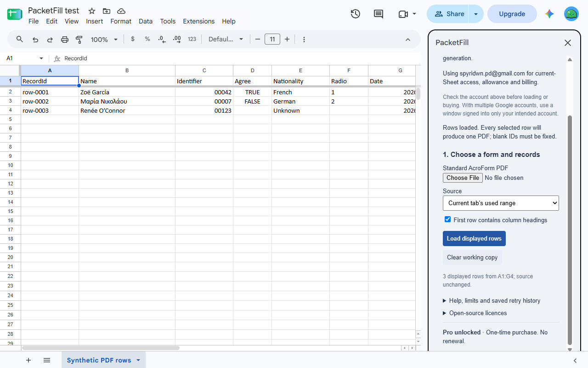
Task: Click the Share button
Action: [x=448, y=14]
